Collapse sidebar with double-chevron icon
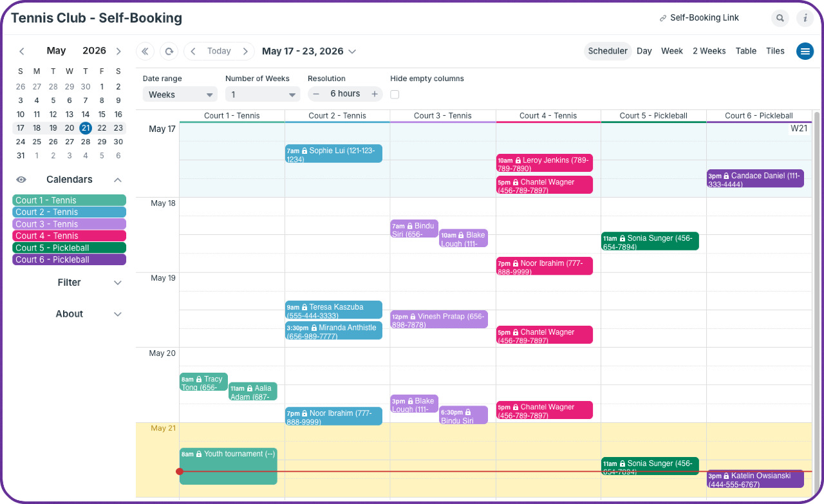The height and width of the screenshot is (504, 824). [145, 51]
